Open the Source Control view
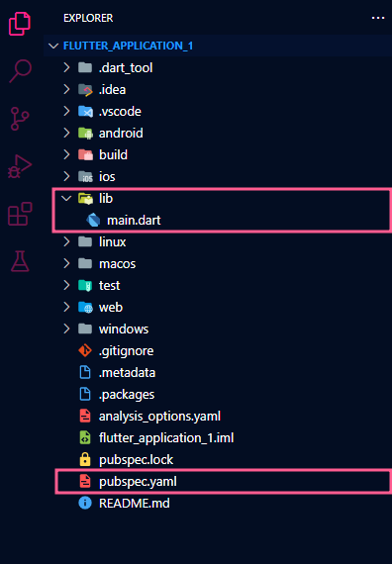Viewport: 392px width, 564px height. click(20, 119)
